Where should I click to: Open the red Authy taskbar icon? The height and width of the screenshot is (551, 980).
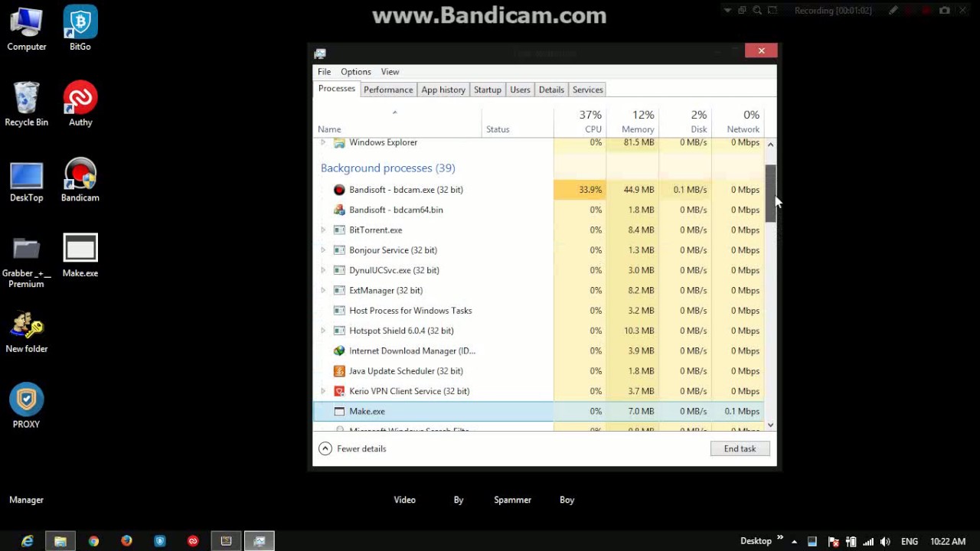tap(193, 541)
